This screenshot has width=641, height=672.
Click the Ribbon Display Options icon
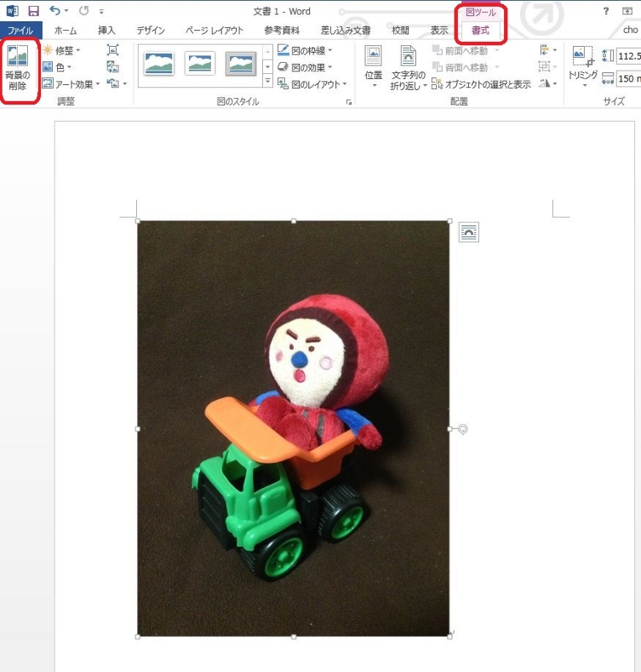pos(628,11)
